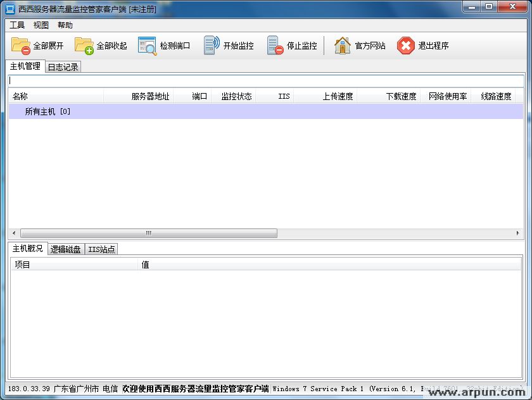This screenshot has height=400, width=532.
Task: Open the 官方网站 home icon
Action: (342, 45)
